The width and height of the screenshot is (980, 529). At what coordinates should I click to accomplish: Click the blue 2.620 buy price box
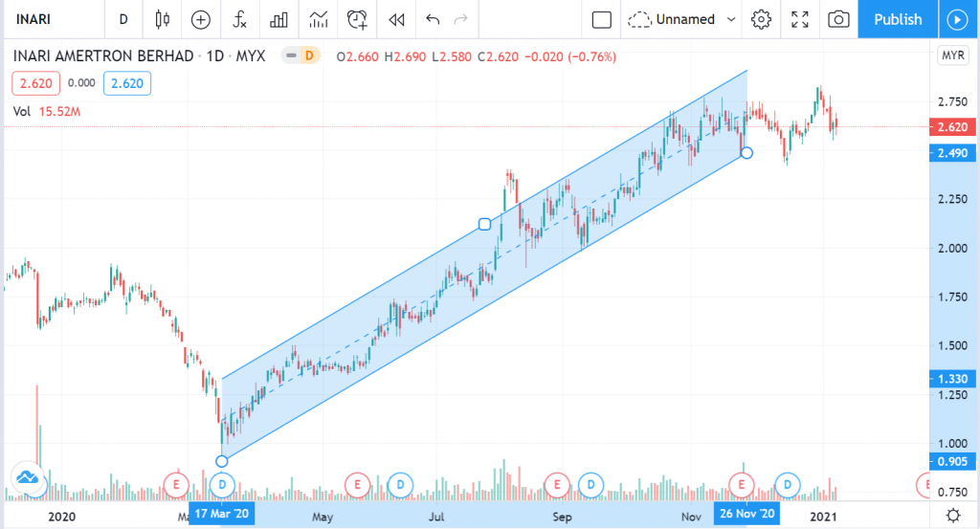[127, 83]
